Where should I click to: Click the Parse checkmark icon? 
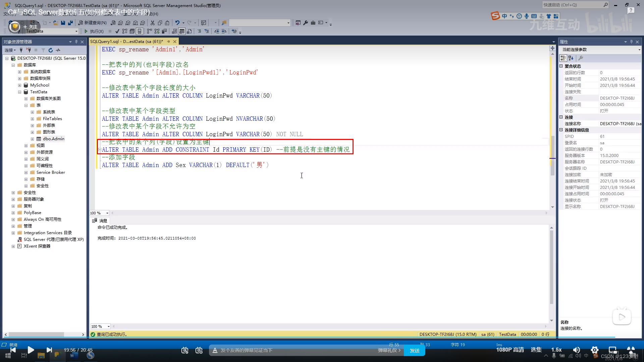117,31
